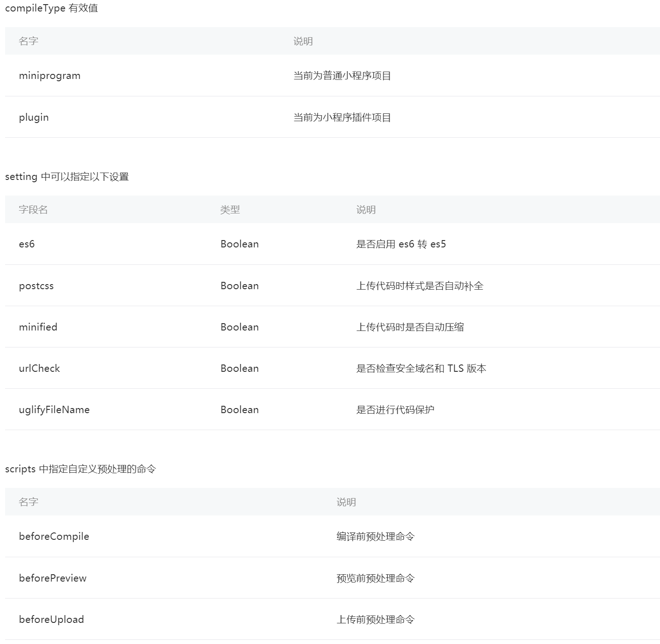The image size is (660, 644).
Task: Click '上传前预处理命令' description
Action: pyautogui.click(x=376, y=620)
